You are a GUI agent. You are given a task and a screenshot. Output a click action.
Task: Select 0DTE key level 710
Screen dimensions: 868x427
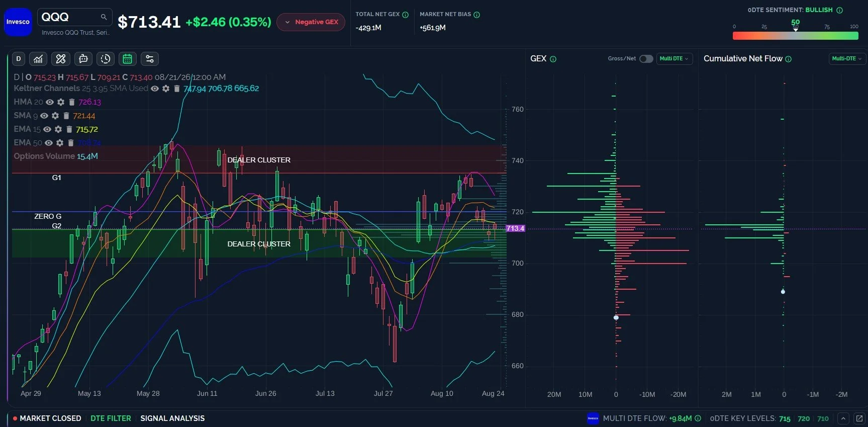coord(823,418)
